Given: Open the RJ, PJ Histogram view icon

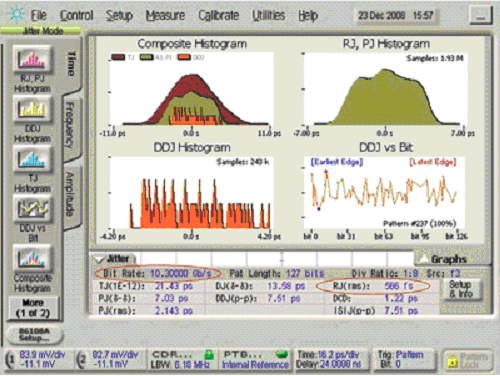Looking at the screenshot, I should pos(32,59).
